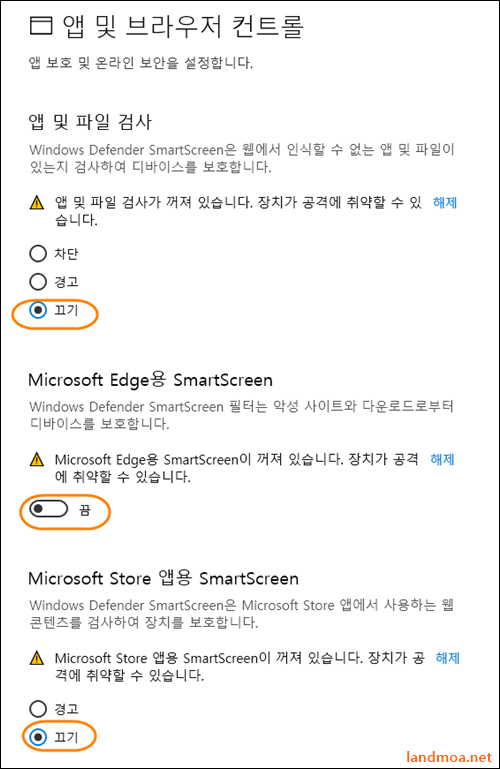
Task: Select 차단 radio under 앱 및 파일 검사
Action: tap(38, 254)
